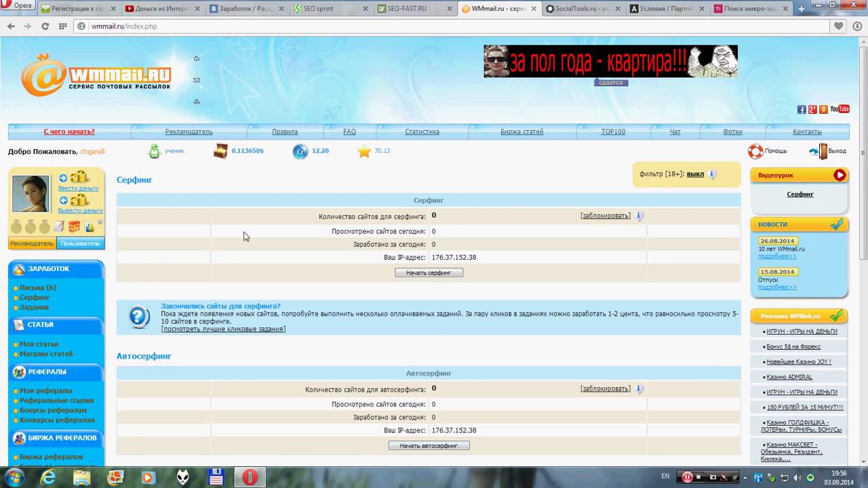Click the exit door icon
This screenshot has height=488, width=868.
[x=818, y=151]
